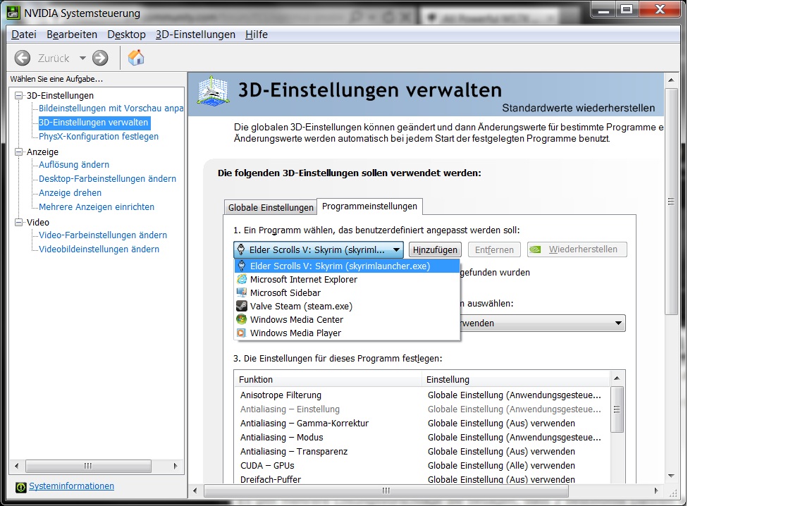The image size is (812, 506).
Task: Select Microsoft Internet Explorer from list
Action: pos(303,280)
